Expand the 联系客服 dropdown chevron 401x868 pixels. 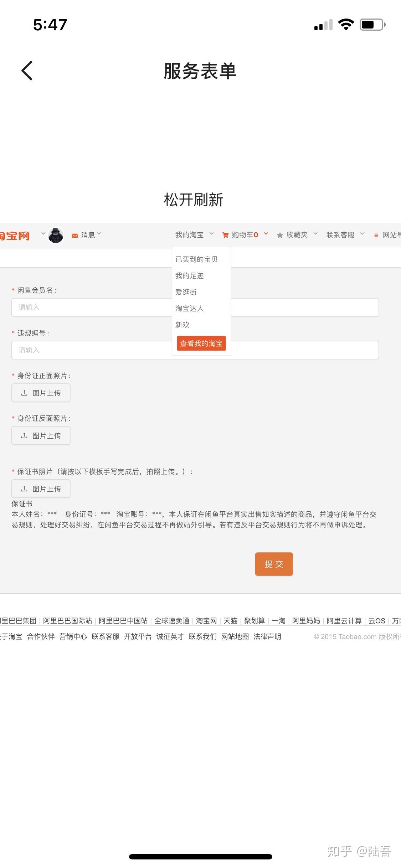coord(362,234)
